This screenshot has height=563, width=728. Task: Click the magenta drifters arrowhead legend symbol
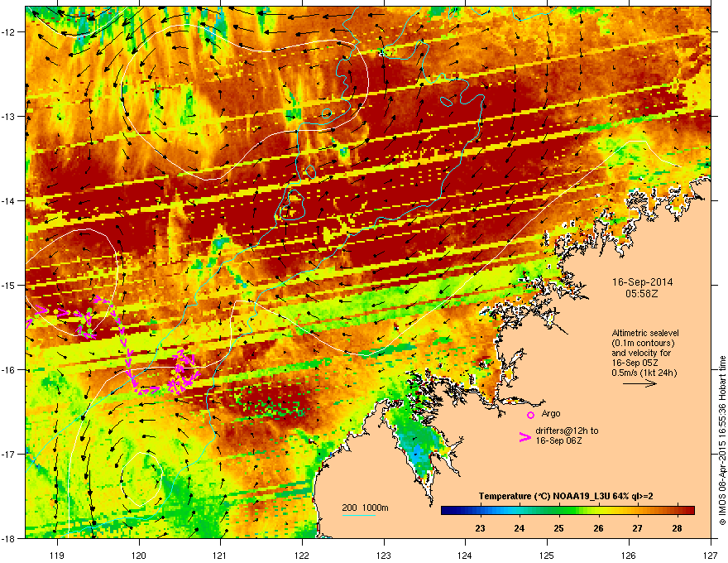coord(524,437)
